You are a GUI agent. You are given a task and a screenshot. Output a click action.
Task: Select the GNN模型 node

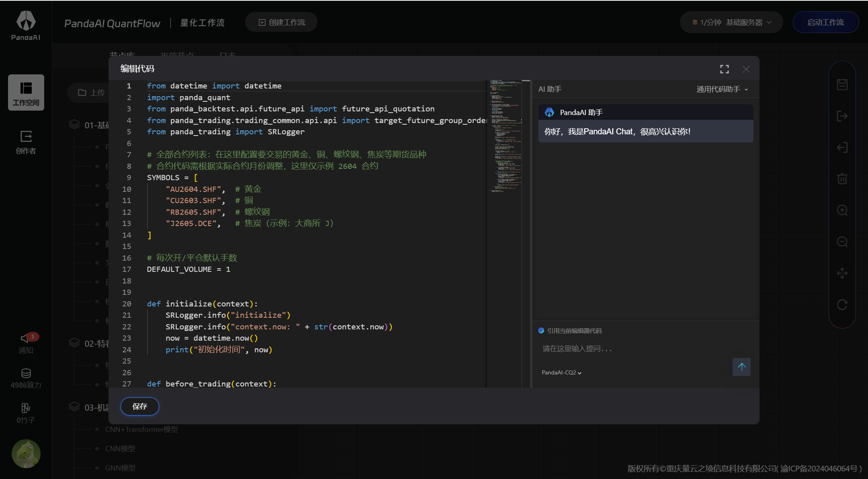(120, 468)
